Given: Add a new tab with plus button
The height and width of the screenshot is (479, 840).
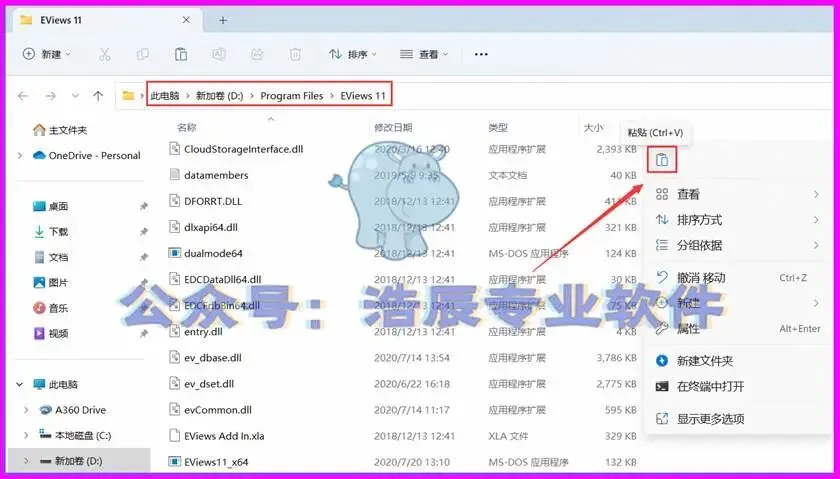Looking at the screenshot, I should (223, 20).
